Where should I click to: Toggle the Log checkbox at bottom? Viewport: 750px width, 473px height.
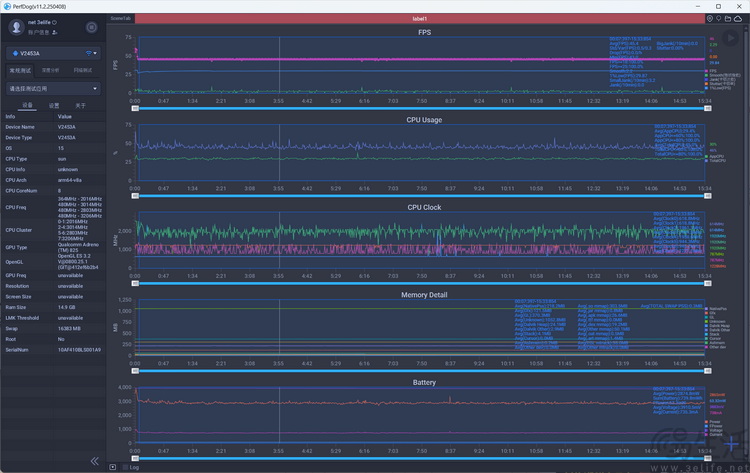coord(125,467)
